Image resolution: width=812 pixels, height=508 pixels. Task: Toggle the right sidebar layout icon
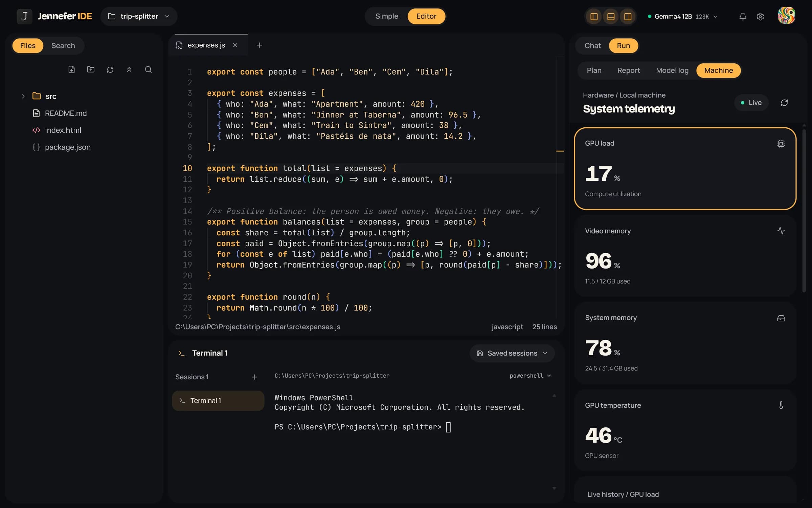[628, 17]
